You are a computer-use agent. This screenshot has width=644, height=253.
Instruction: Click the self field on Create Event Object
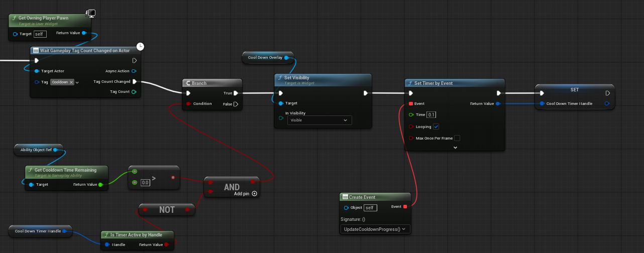(371, 207)
